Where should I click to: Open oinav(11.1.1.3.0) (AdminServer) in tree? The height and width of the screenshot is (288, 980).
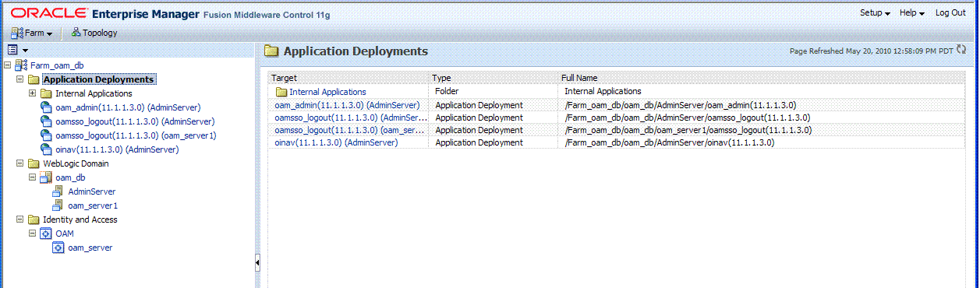[118, 149]
